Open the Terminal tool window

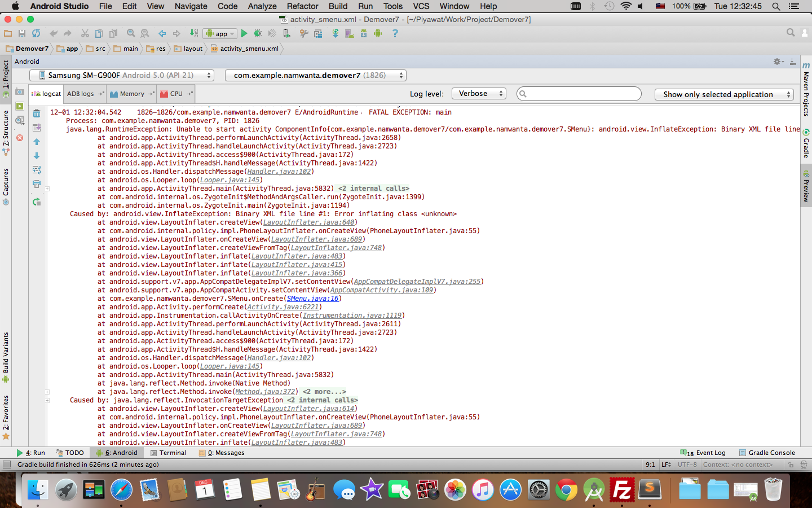point(168,453)
